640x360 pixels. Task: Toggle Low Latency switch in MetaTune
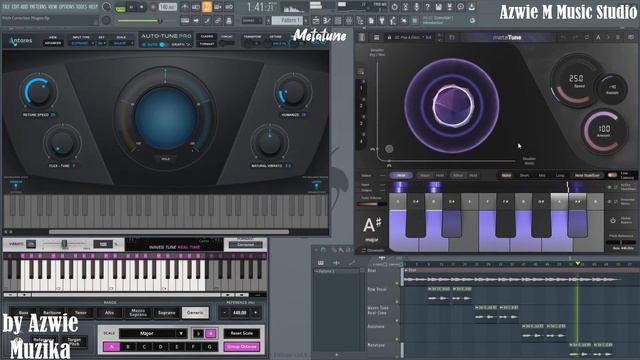(612, 175)
